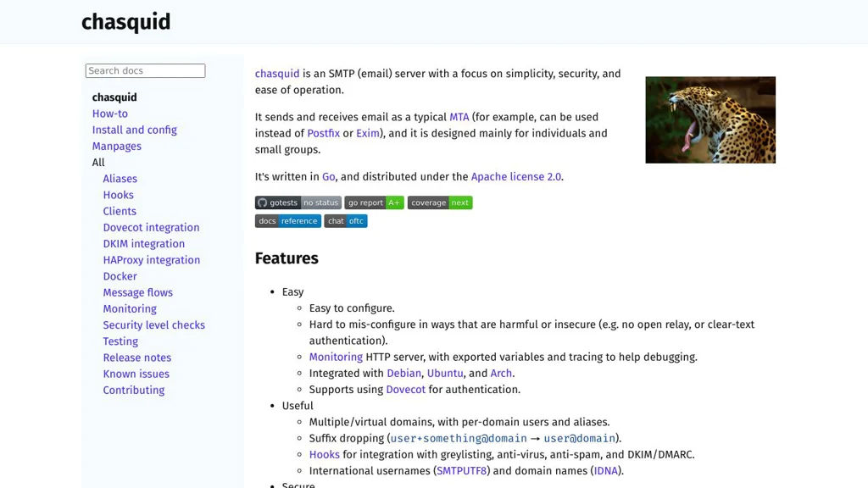Screen dimensions: 868x488
Task: Click the yawning leopard image
Action: click(710, 119)
